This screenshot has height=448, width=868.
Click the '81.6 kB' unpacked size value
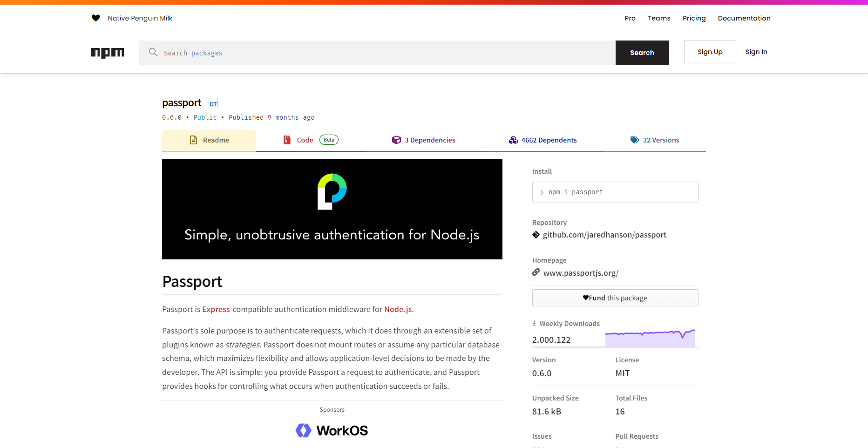pos(547,412)
